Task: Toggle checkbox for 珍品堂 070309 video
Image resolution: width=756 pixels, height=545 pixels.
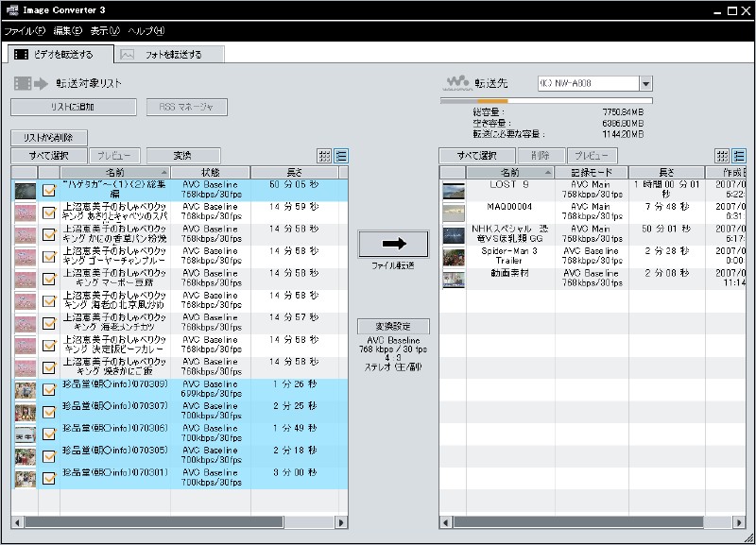Action: [49, 390]
